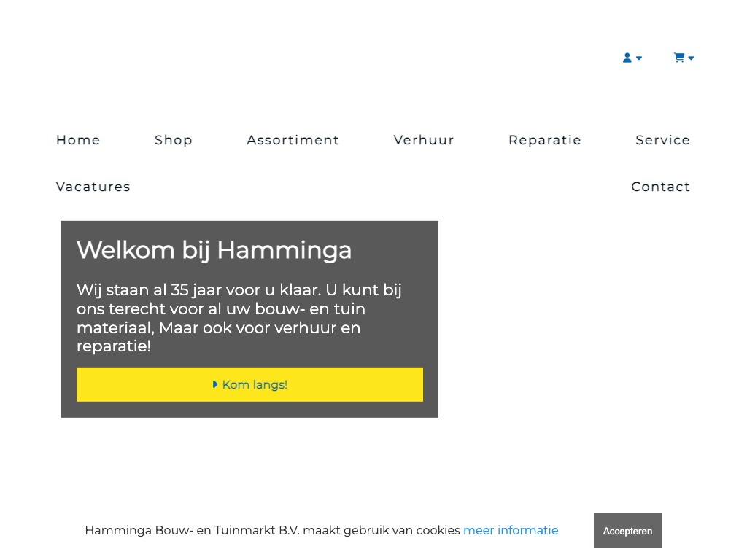Open the shopping cart icon
This screenshot has width=747, height=560.
click(x=678, y=58)
